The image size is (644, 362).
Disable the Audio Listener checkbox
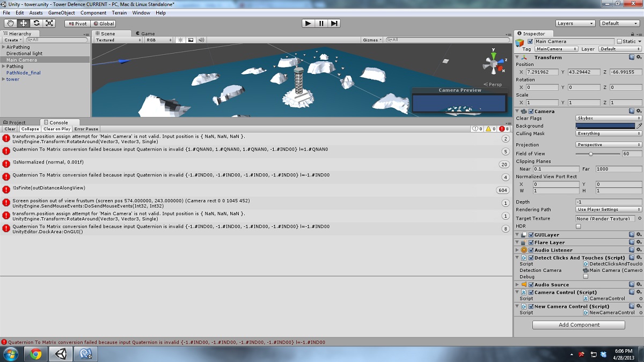(x=531, y=249)
